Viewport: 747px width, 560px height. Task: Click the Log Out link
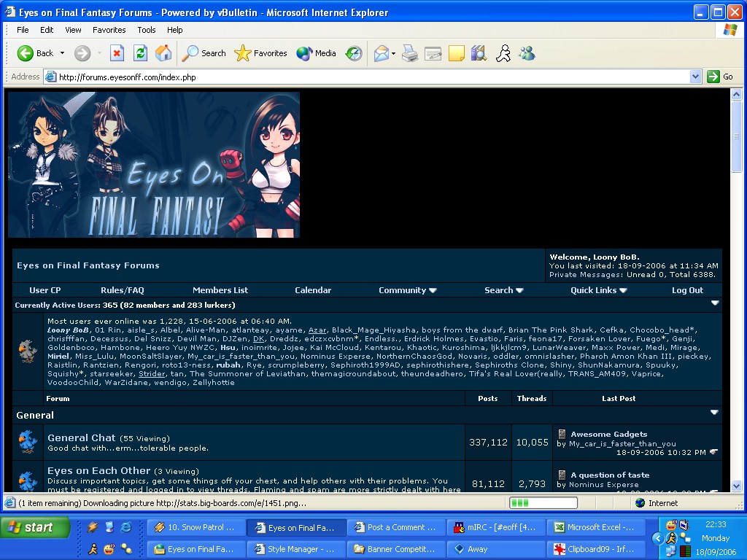[687, 290]
